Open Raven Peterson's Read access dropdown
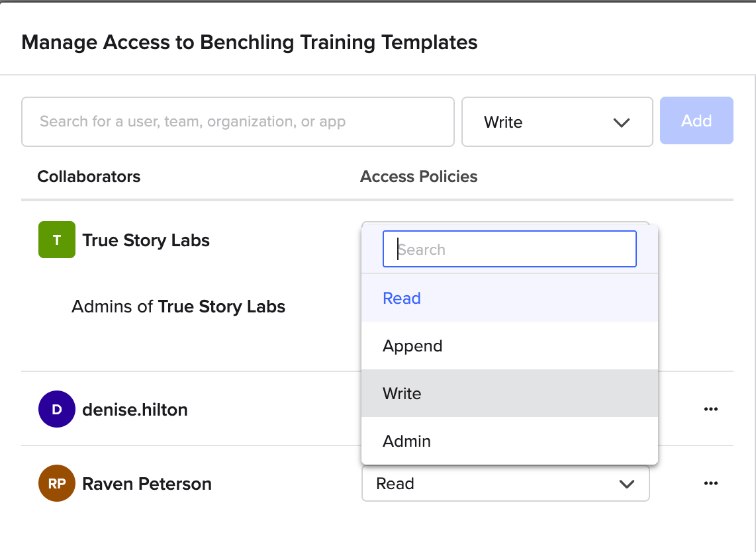This screenshot has height=552, width=756. point(505,483)
